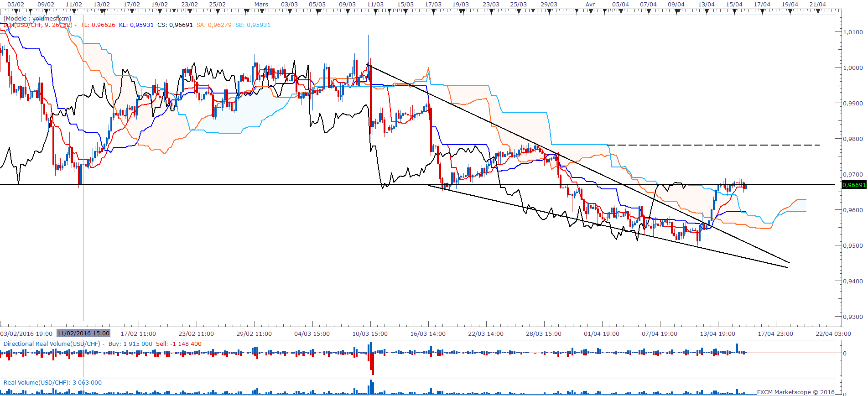This screenshot has height=396, width=868.
Task: Click the "SB: 0,95931" Senkou B value
Action: pos(253,25)
